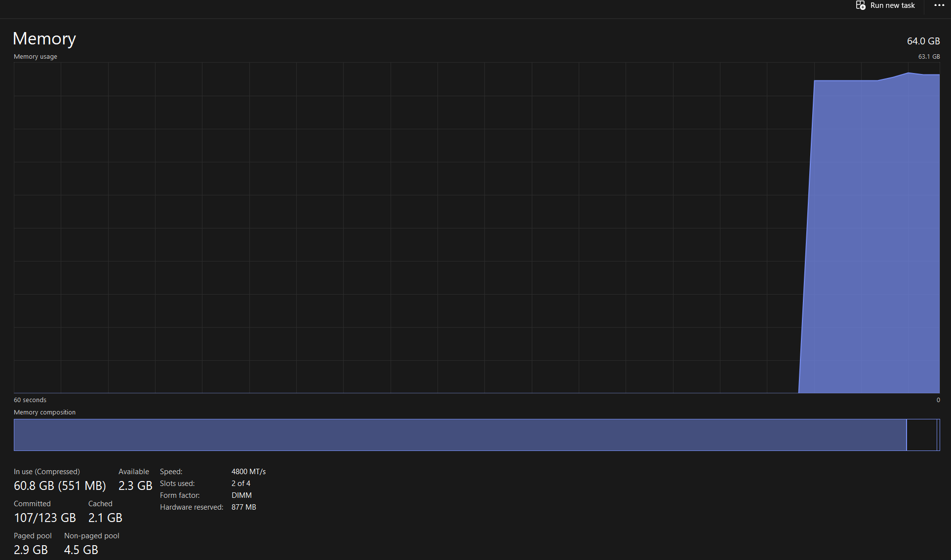Click the Paged pool 2.9 GB value
The image size is (951, 560).
click(31, 550)
